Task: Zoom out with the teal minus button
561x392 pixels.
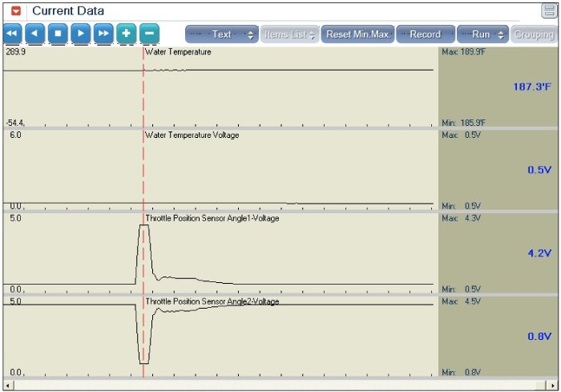Action: pos(149,34)
